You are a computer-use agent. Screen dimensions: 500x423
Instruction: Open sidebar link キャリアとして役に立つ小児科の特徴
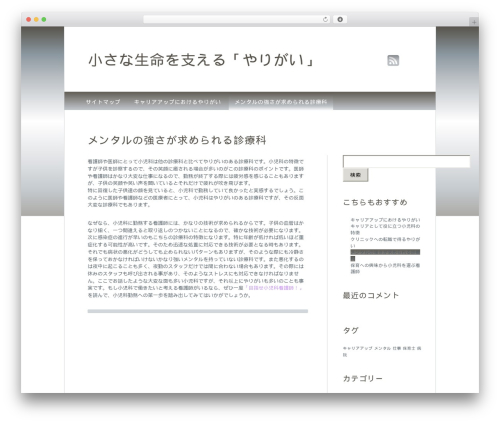coord(385,229)
